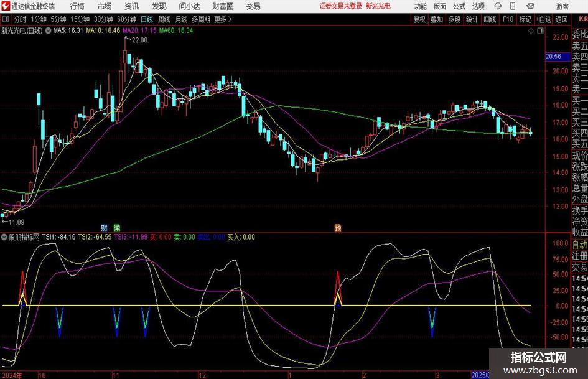Switch to 月线 monthly period
This screenshot has width=588, height=379.
[181, 19]
